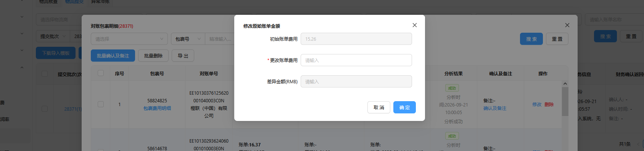Click the red 删除 link in the first row
Screen dimensions: 644x151
click(x=549, y=104)
